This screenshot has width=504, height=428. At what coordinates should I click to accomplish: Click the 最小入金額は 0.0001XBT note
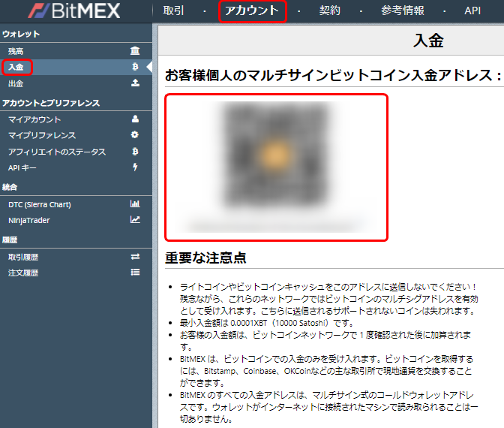pos(267,323)
